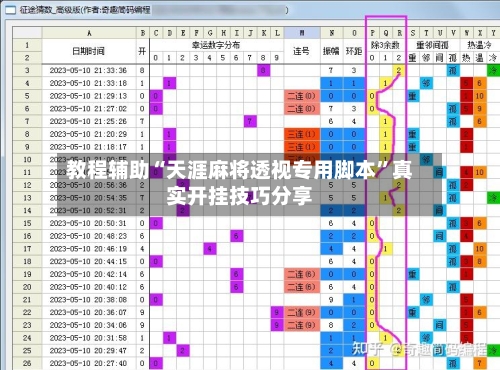Click the blue 重 cell in row 5
The width and height of the screenshot is (500, 370).
pos(413,96)
